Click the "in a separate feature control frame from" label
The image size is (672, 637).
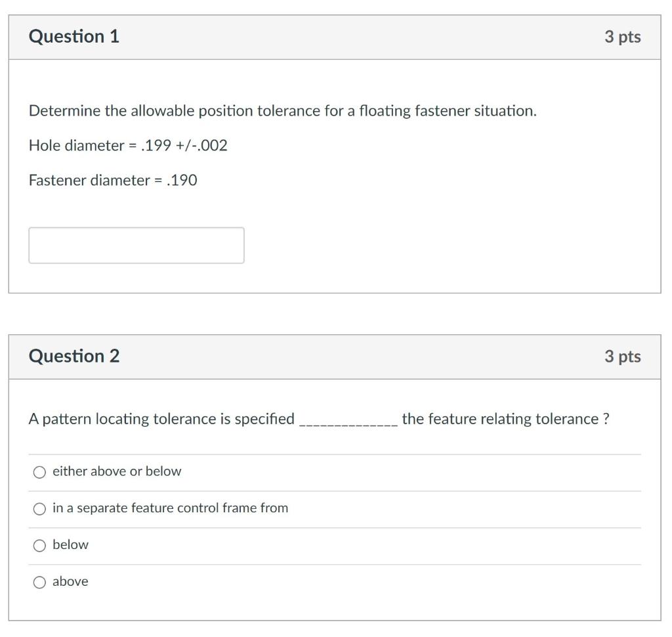(169, 508)
